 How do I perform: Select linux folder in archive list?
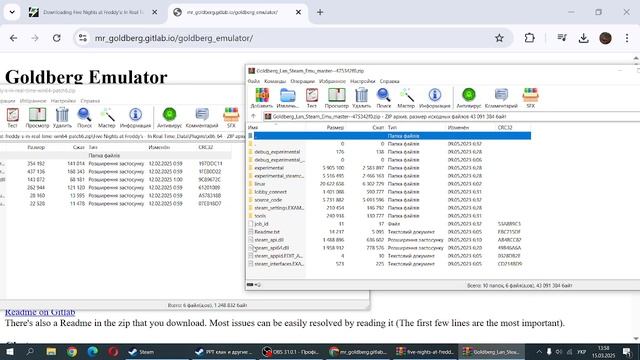click(260, 184)
